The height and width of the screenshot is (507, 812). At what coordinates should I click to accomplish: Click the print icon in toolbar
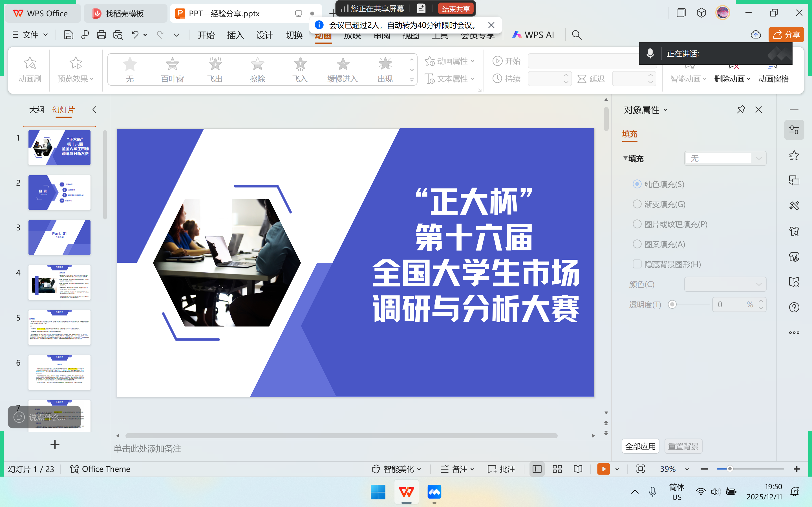tap(101, 35)
